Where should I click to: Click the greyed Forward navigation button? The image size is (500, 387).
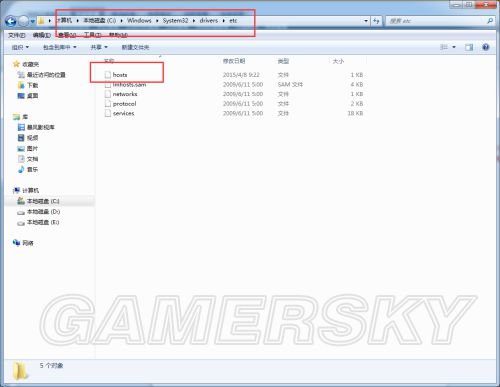pyautogui.click(x=23, y=21)
